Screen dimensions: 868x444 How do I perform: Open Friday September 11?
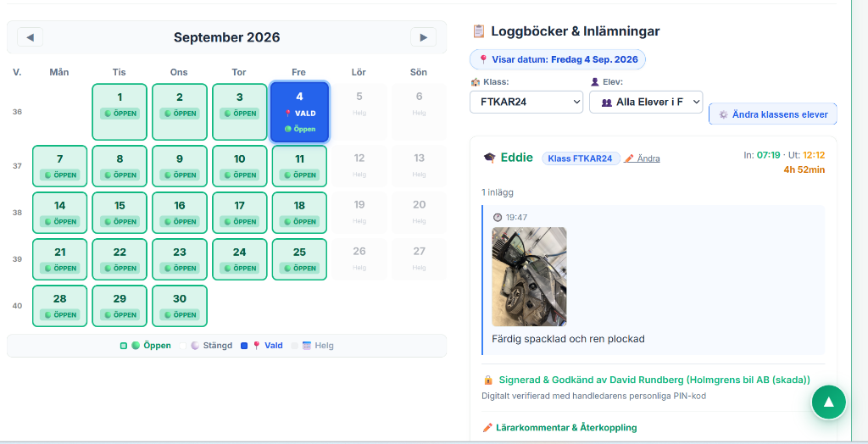(x=299, y=166)
